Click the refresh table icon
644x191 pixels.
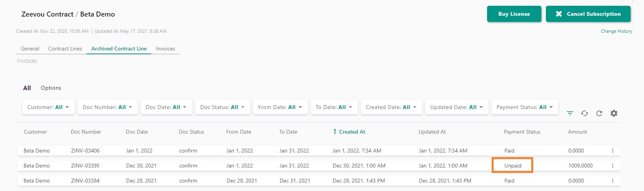[599, 113]
